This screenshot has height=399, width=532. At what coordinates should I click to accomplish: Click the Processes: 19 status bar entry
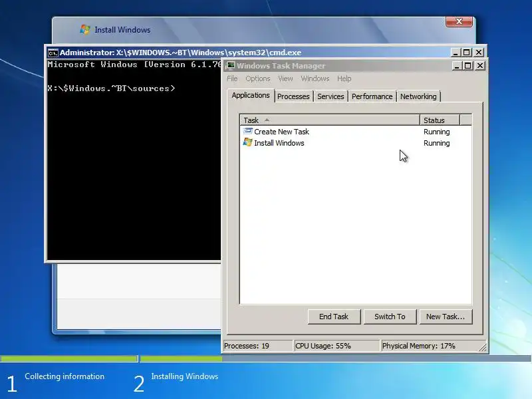pyautogui.click(x=257, y=346)
